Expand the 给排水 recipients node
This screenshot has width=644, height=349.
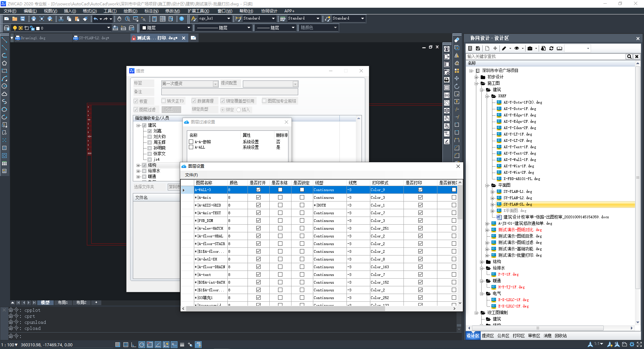pos(138,171)
